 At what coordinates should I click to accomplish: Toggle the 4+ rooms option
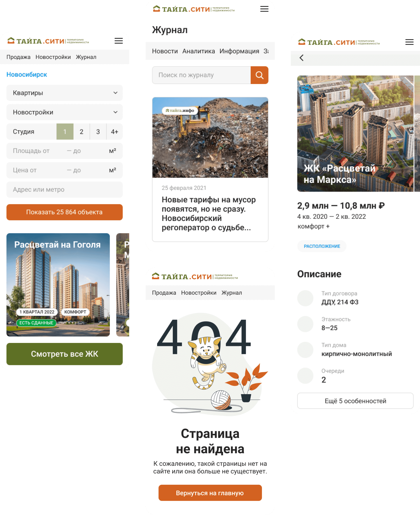(x=114, y=131)
